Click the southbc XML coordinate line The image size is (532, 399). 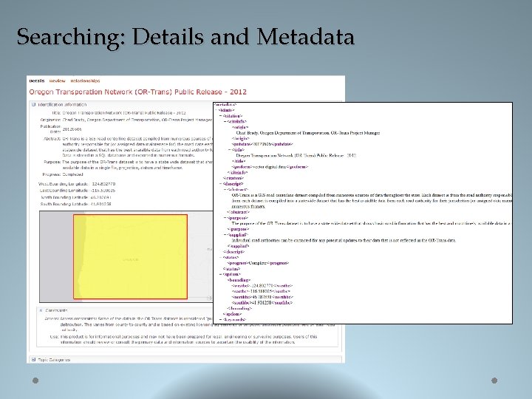coord(262,302)
